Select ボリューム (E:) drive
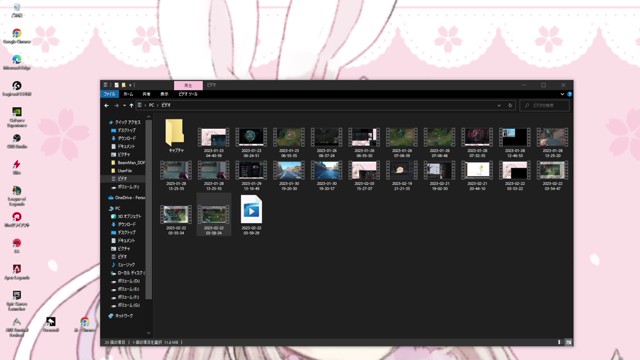The width and height of the screenshot is (640, 360). [125, 289]
